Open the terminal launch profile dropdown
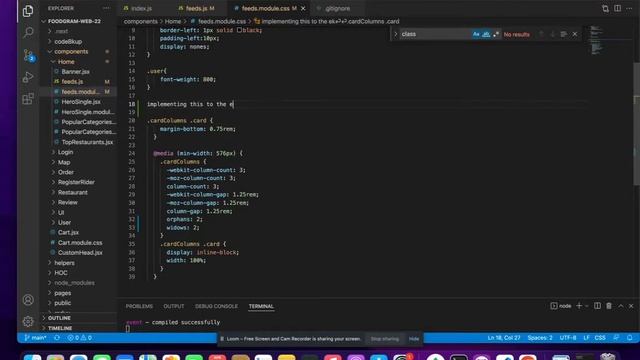The height and width of the screenshot is (360, 640). tap(587, 306)
